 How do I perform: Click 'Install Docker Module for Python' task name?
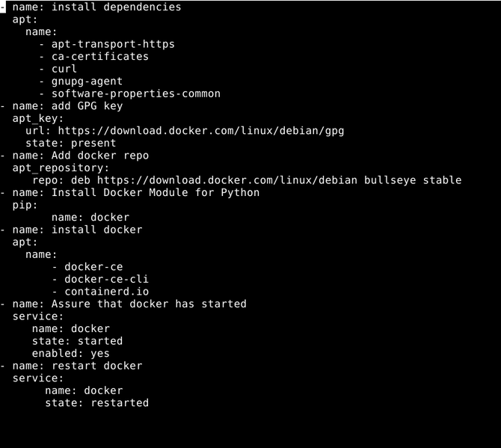click(156, 192)
